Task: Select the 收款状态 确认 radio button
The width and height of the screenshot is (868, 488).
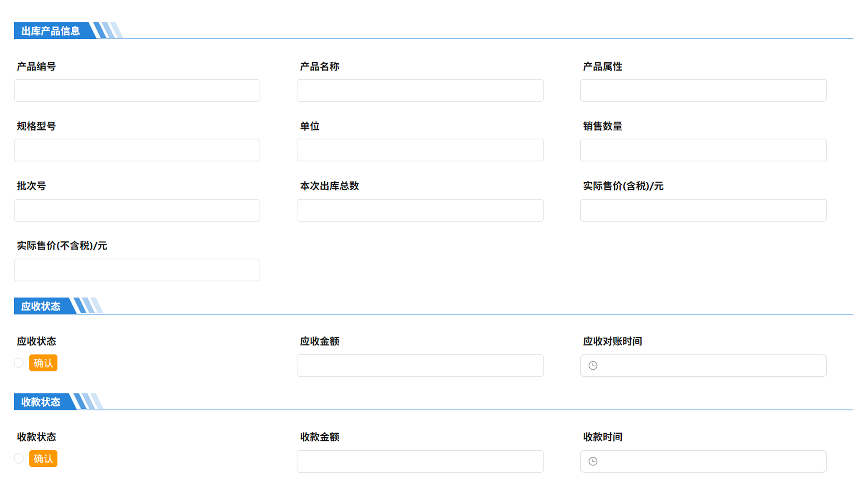Action: tap(19, 458)
